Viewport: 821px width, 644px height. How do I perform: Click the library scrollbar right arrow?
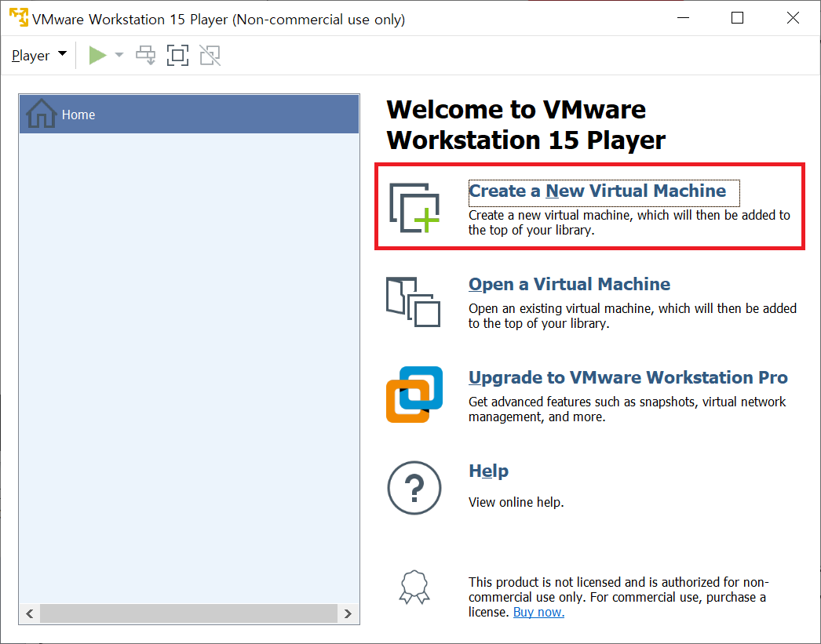pyautogui.click(x=348, y=613)
